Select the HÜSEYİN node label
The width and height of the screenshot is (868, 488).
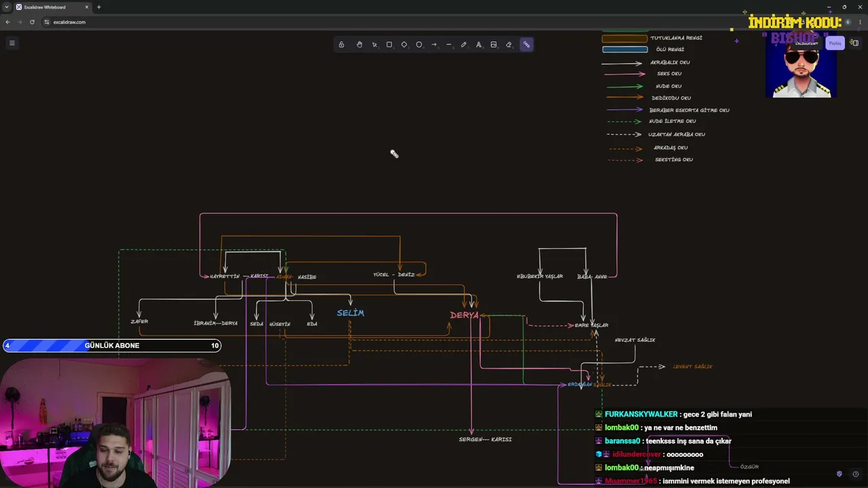pyautogui.click(x=279, y=324)
